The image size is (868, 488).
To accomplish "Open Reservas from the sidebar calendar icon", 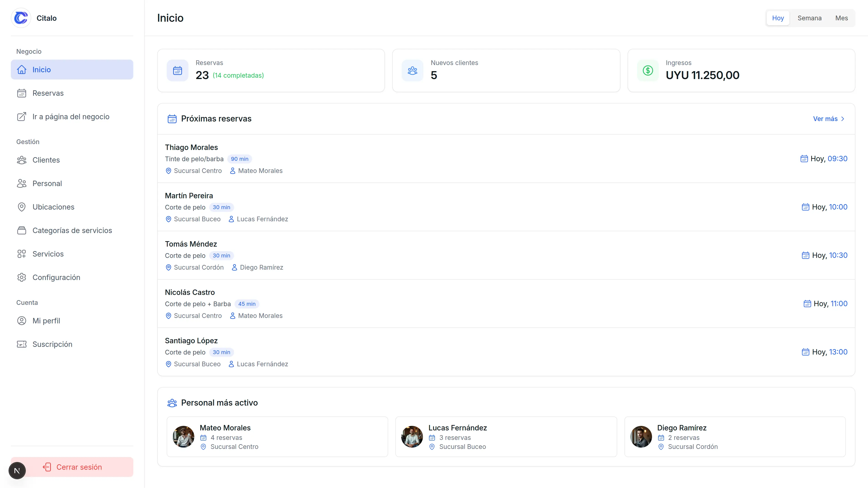I will pyautogui.click(x=21, y=93).
